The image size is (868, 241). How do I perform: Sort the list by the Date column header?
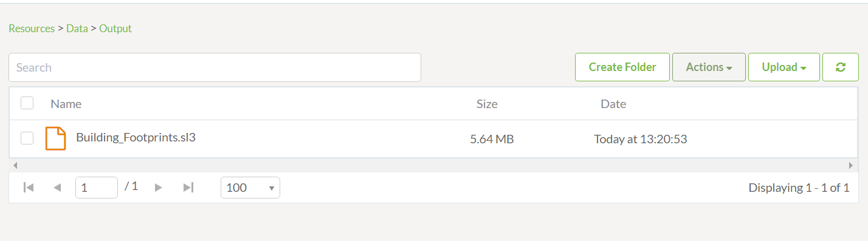pos(613,104)
